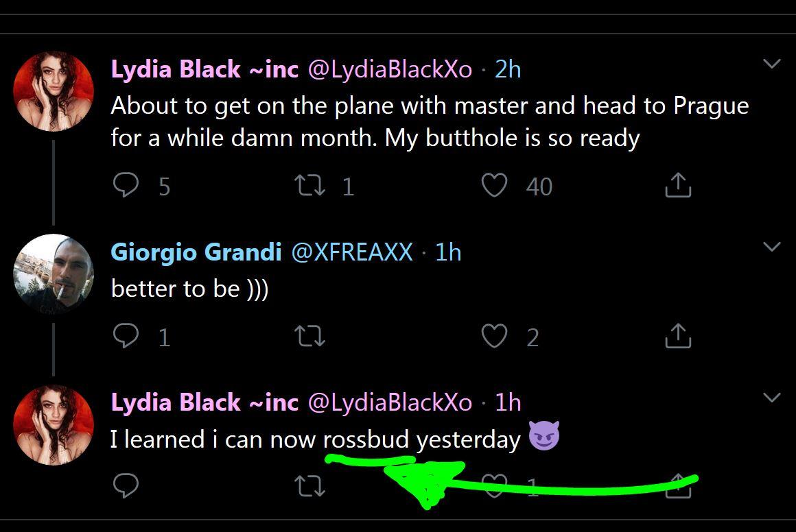Reply to the Prague plane tweet
The height and width of the screenshot is (532, 796).
point(126,185)
